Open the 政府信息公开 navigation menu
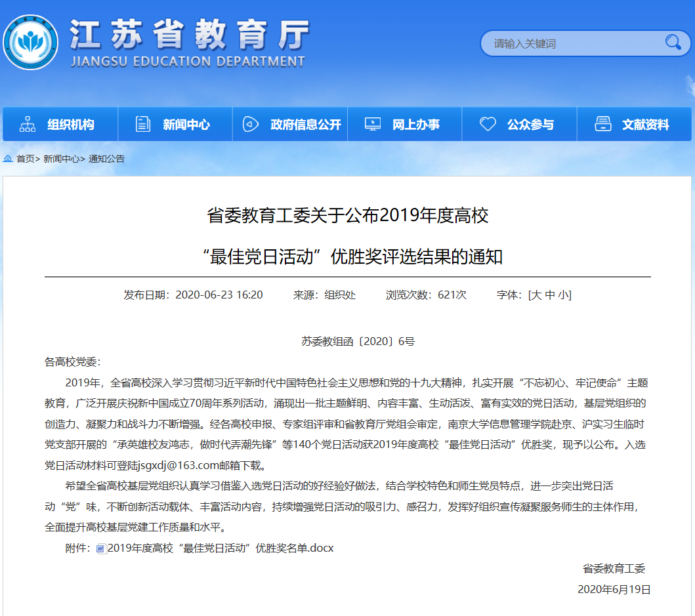 tap(306, 125)
